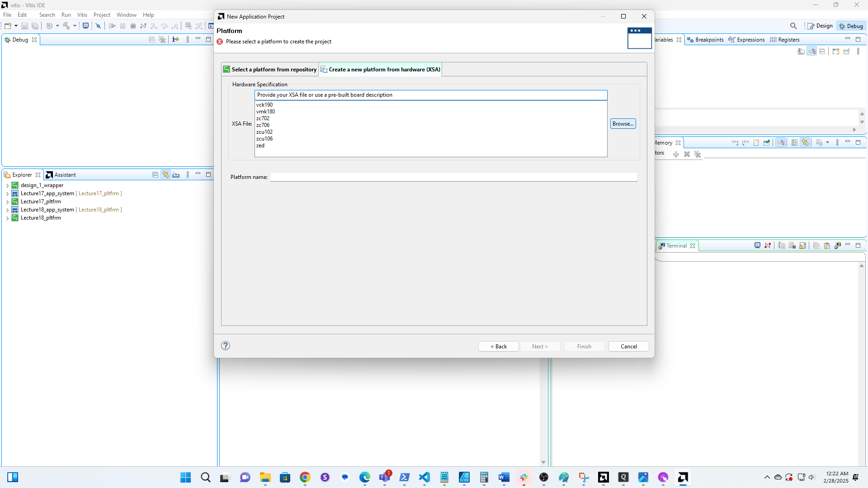Image resolution: width=868 pixels, height=488 pixels.
Task: Open the build configuration dropdown arrow
Action: pos(75,26)
